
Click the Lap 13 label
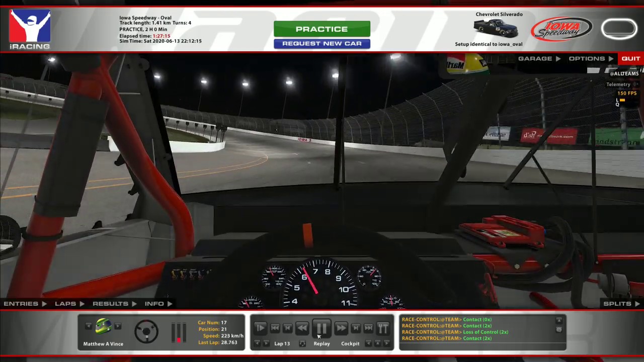(x=282, y=344)
